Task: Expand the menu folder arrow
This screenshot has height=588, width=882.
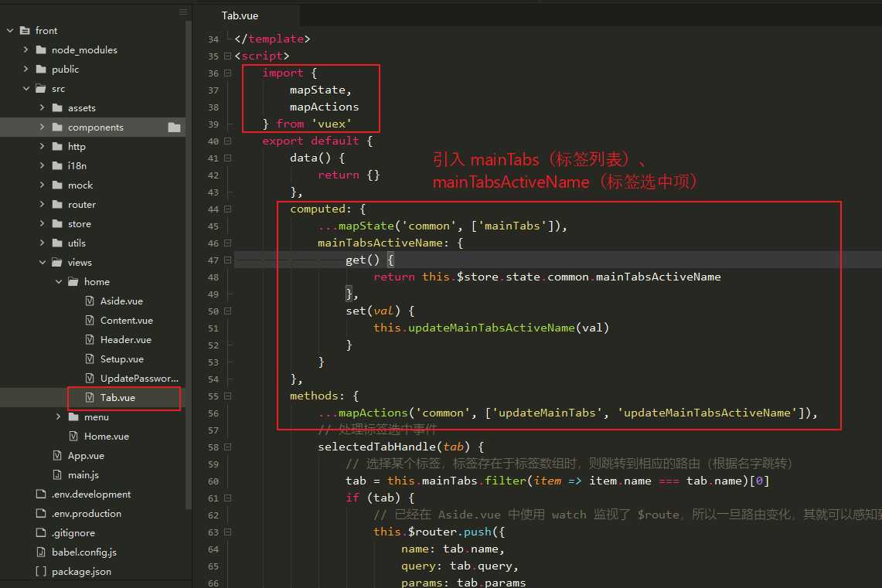Action: tap(59, 416)
